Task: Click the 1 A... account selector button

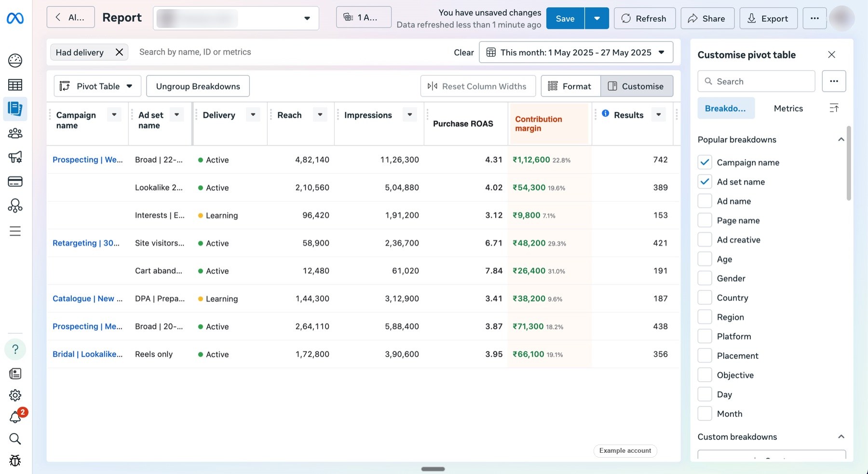Action: [364, 17]
